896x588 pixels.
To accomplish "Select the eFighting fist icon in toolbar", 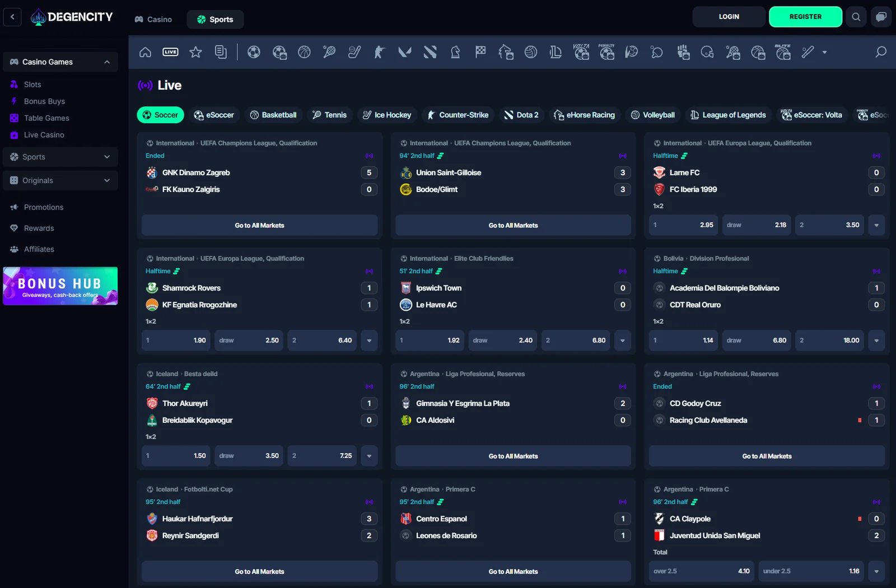I will click(683, 52).
